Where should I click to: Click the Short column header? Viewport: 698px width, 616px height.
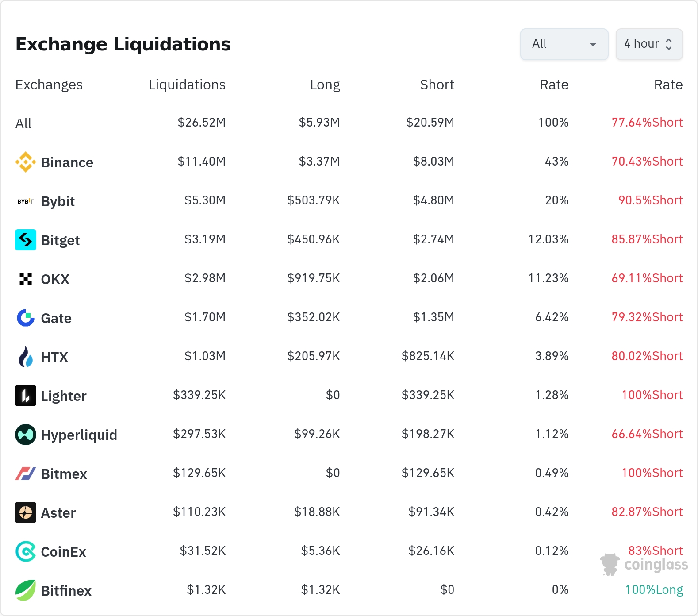[437, 85]
